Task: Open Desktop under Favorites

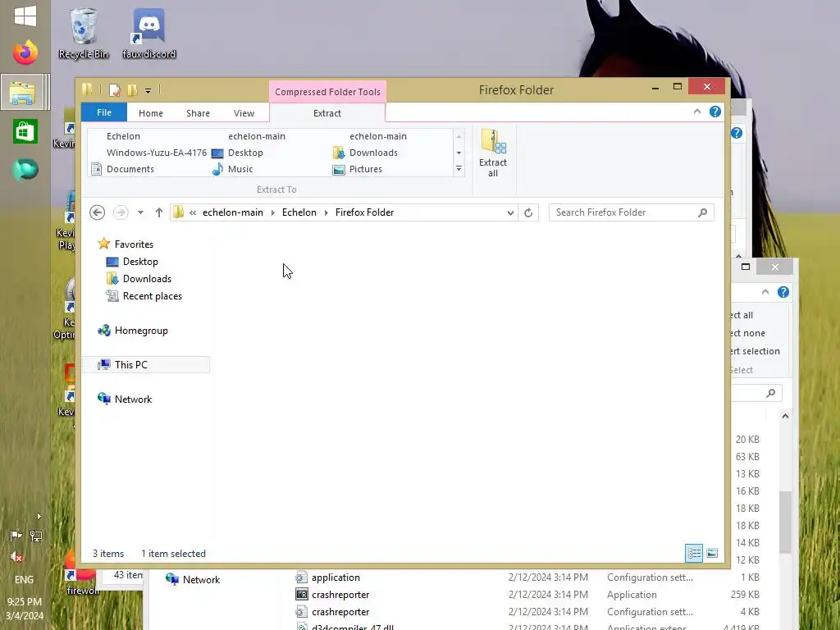Action: (x=140, y=262)
